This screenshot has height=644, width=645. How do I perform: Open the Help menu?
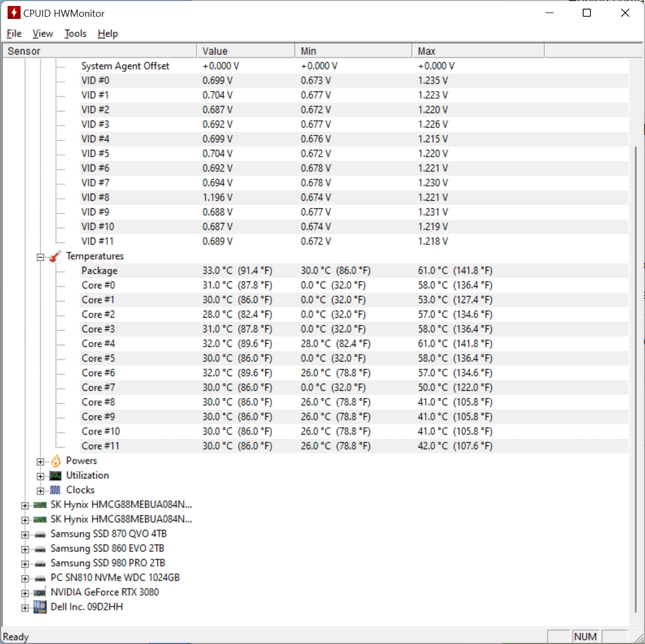[108, 34]
